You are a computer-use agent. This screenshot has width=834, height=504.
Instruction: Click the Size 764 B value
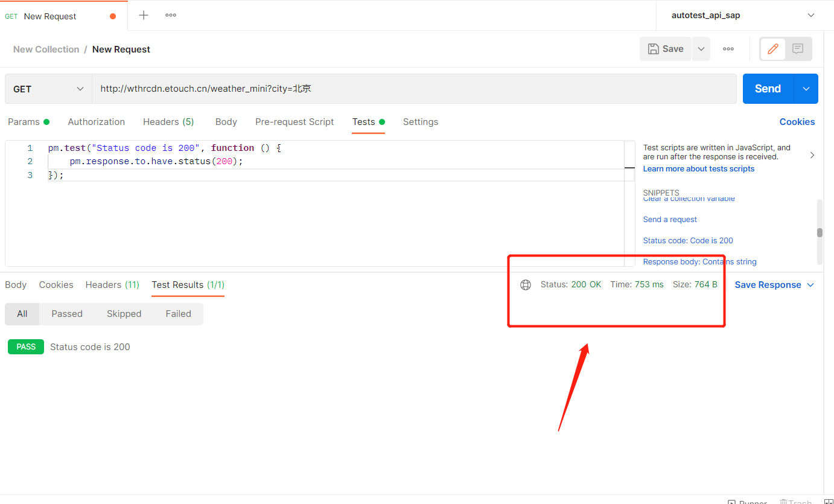click(705, 284)
